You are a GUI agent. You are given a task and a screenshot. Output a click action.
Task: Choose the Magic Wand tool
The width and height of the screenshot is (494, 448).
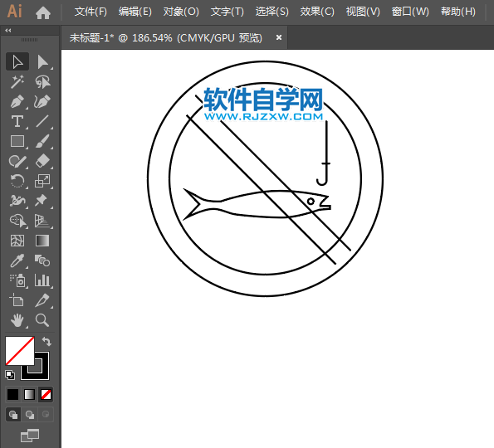click(x=17, y=81)
